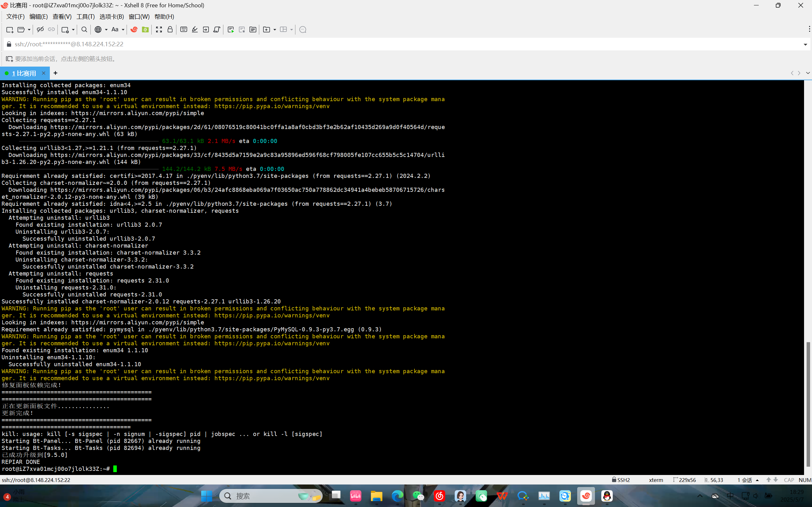Click the New session icon

coord(10,29)
